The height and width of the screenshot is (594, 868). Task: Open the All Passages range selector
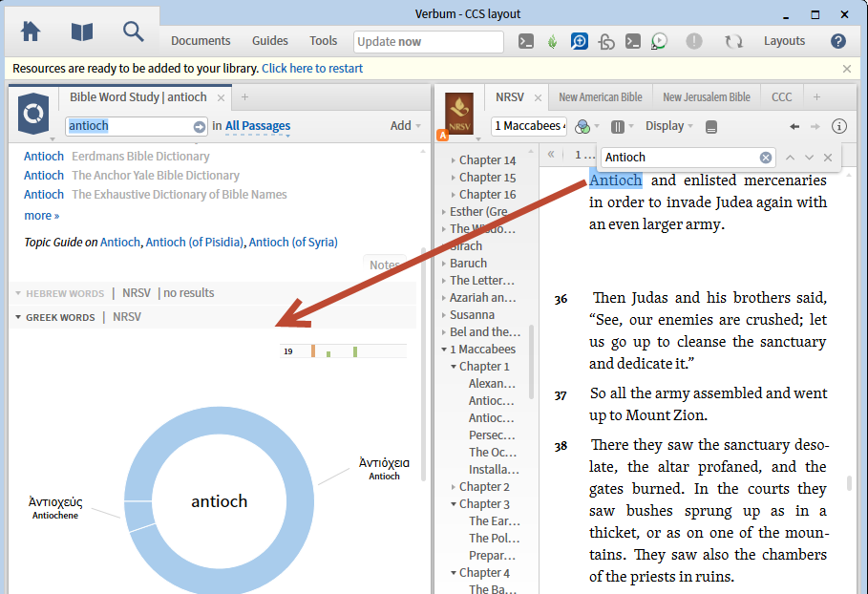pyautogui.click(x=258, y=126)
